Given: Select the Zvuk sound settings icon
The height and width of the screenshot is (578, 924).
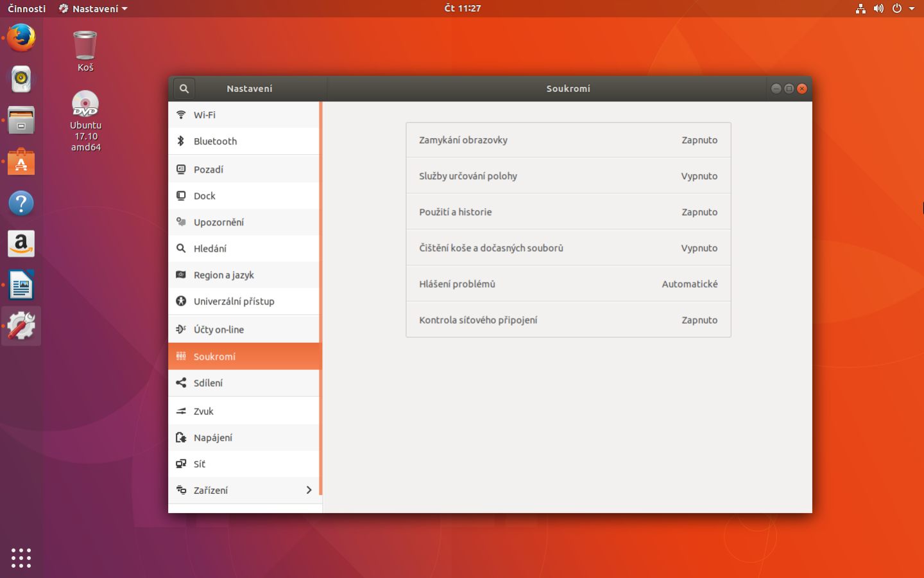Looking at the screenshot, I should click(181, 410).
